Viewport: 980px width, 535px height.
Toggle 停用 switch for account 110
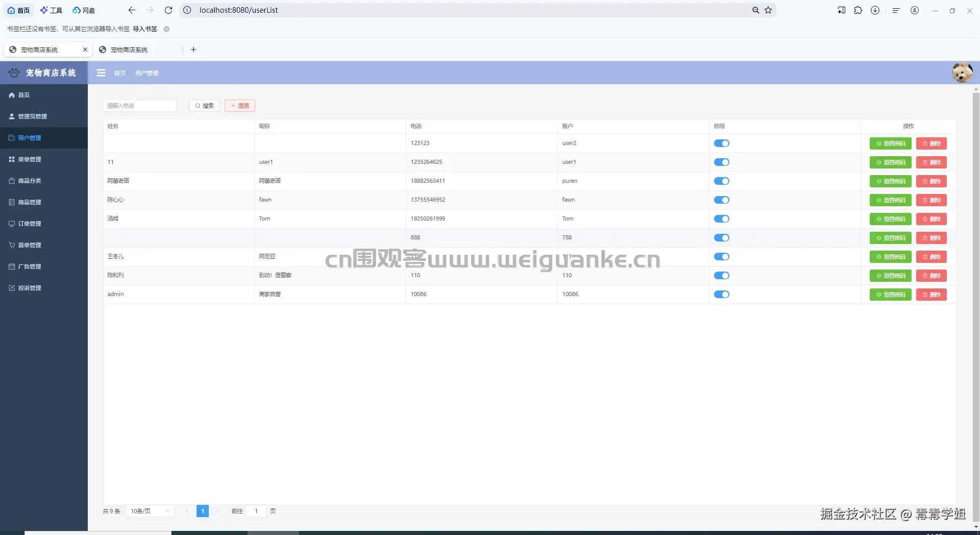point(722,276)
